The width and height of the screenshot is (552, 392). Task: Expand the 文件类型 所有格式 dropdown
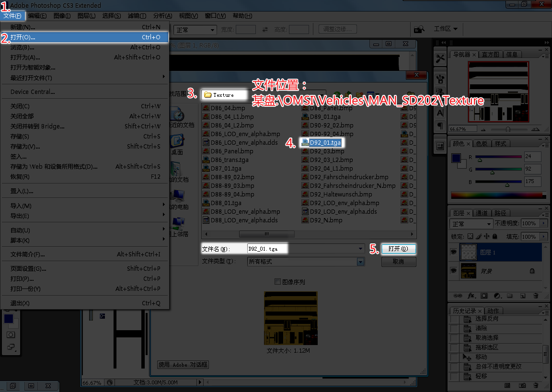(x=360, y=262)
